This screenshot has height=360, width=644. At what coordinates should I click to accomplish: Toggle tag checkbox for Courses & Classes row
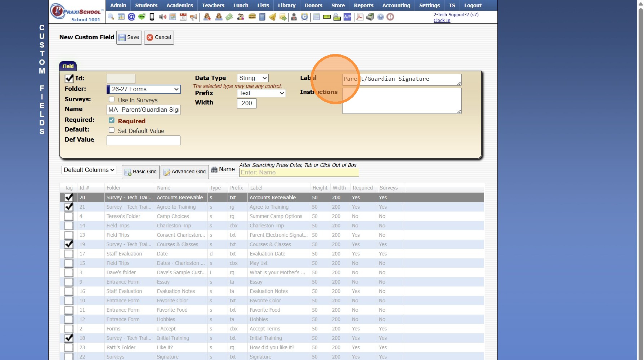[x=69, y=244]
